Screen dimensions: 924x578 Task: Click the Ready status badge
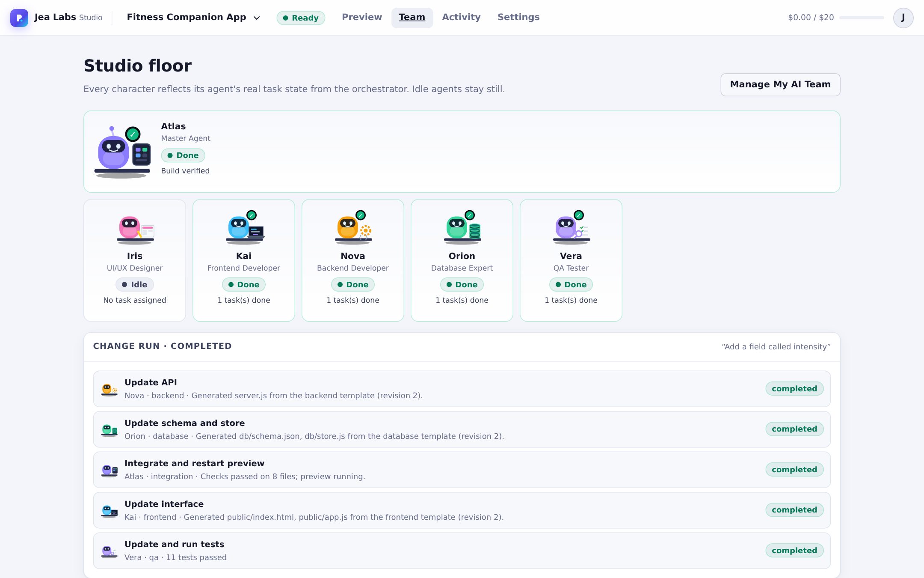coord(301,18)
